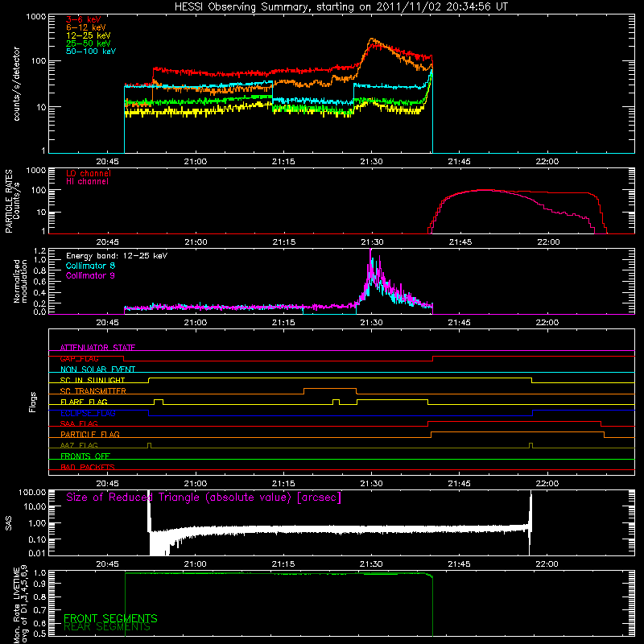This screenshot has height=644, width=644.
Task: Click the 'Normalized modulation' axis label
Action: point(21,281)
